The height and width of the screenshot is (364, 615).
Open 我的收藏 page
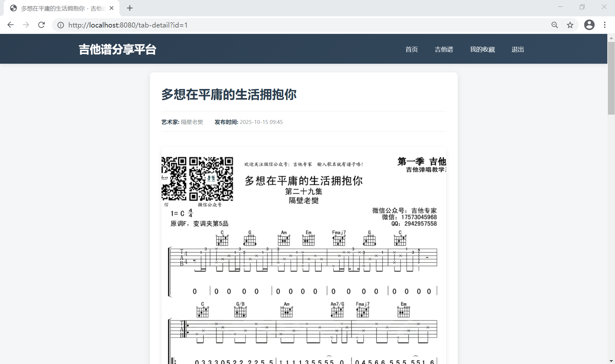click(482, 49)
